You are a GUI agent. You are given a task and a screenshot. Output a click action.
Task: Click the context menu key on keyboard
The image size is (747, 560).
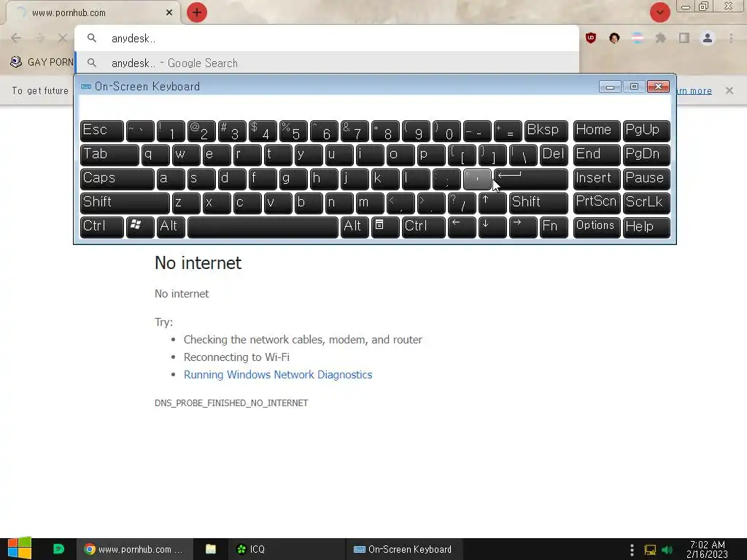pos(385,227)
